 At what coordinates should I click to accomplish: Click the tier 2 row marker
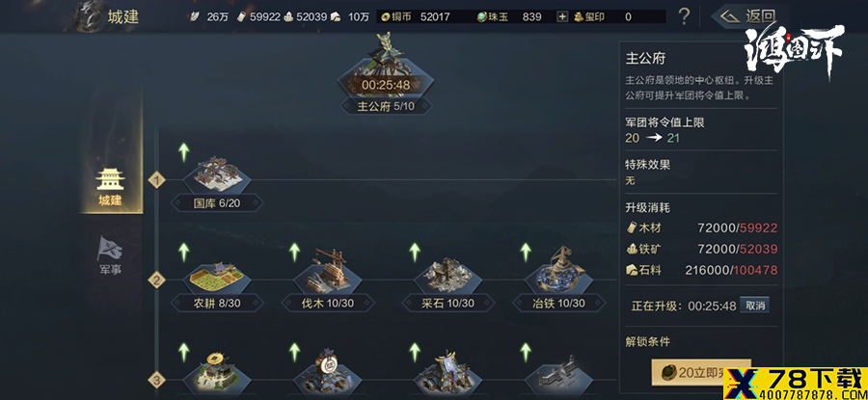tap(156, 280)
